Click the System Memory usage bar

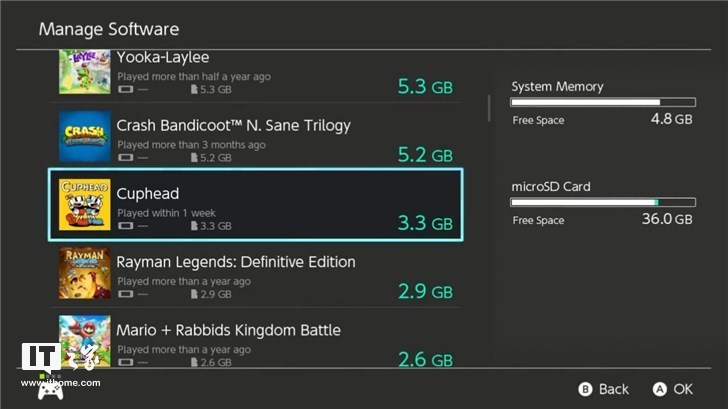point(603,102)
